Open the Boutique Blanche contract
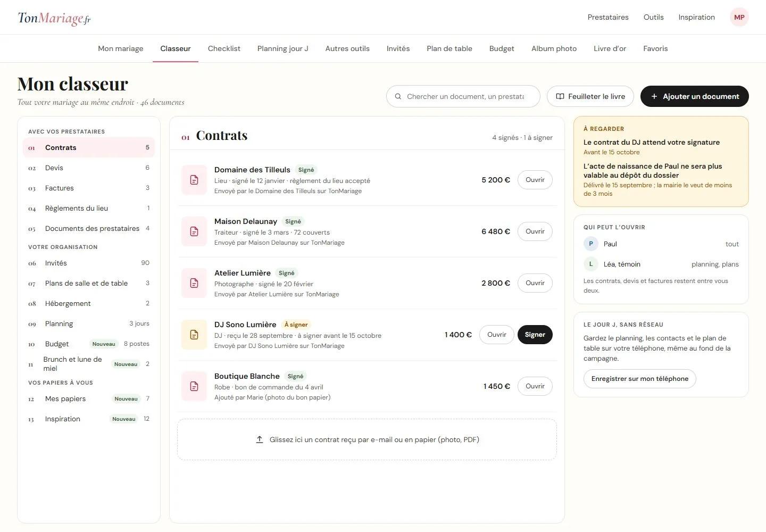The image size is (766, 532). click(x=535, y=386)
